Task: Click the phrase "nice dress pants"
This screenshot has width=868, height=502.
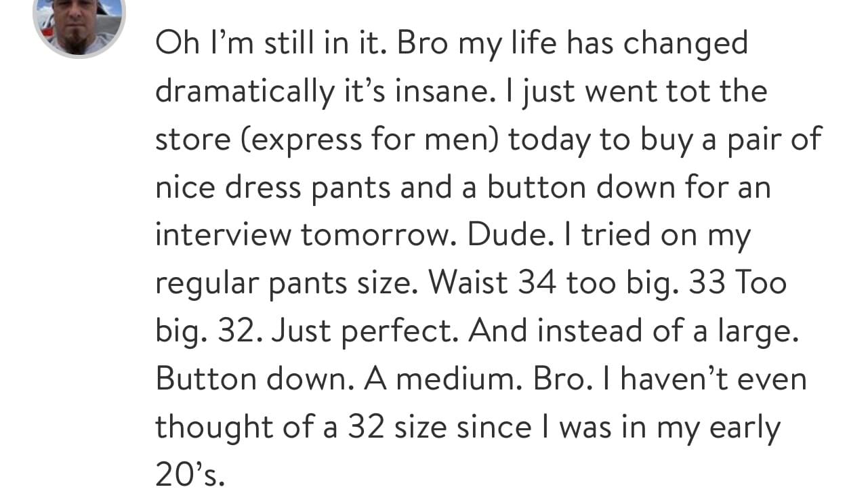Action: point(272,187)
